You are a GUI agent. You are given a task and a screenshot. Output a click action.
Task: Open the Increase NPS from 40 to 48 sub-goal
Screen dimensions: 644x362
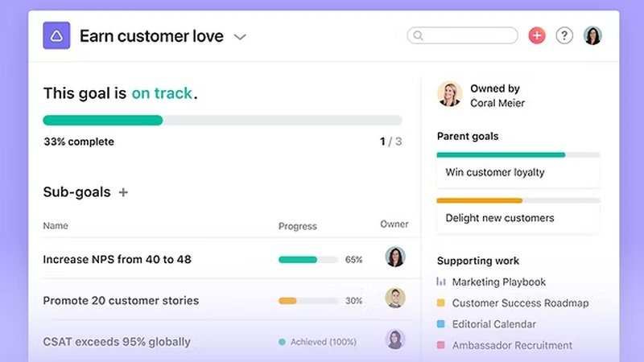tap(117, 260)
